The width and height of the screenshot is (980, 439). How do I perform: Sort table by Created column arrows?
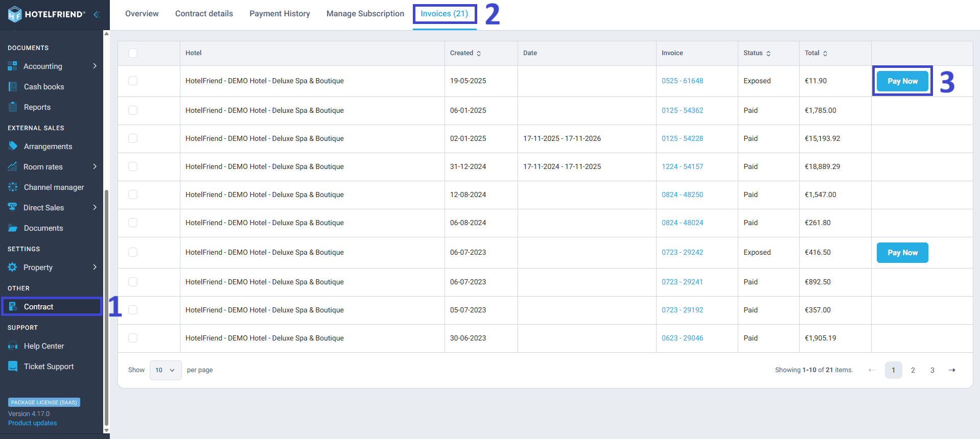click(x=479, y=53)
